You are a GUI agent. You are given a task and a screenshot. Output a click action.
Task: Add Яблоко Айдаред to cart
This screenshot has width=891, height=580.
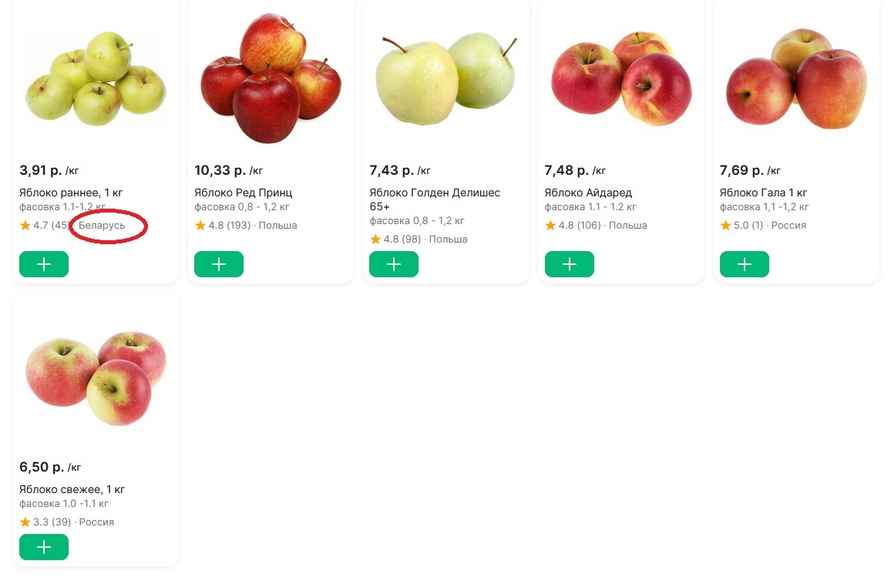coord(569,264)
